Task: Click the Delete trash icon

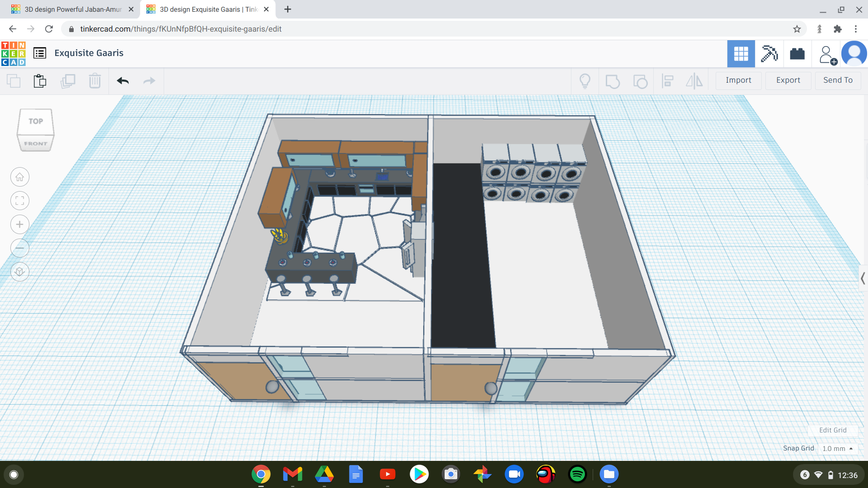Action: point(95,81)
